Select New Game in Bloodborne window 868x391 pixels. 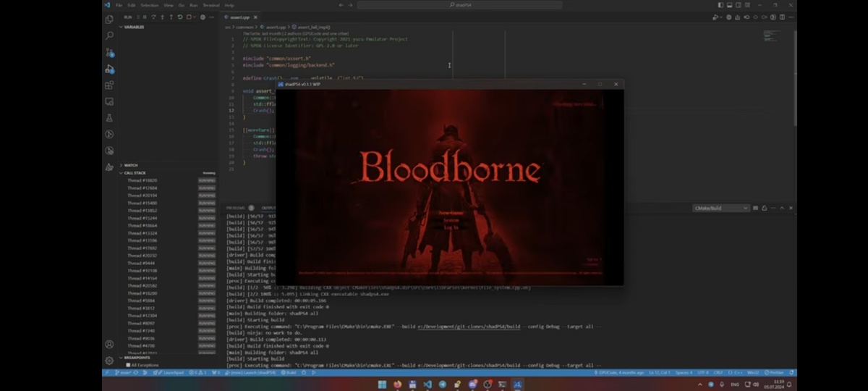pyautogui.click(x=450, y=212)
